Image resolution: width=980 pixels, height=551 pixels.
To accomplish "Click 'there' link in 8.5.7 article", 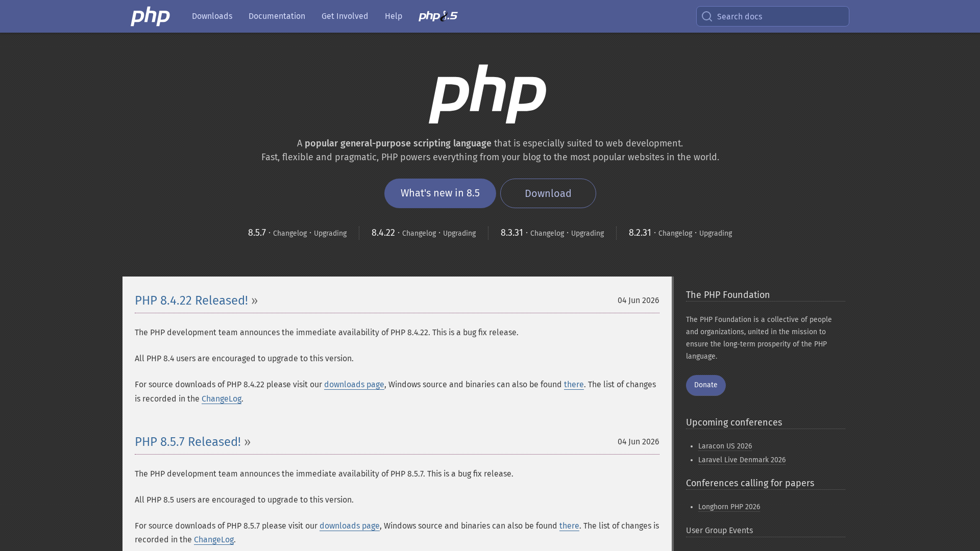I will pyautogui.click(x=569, y=526).
